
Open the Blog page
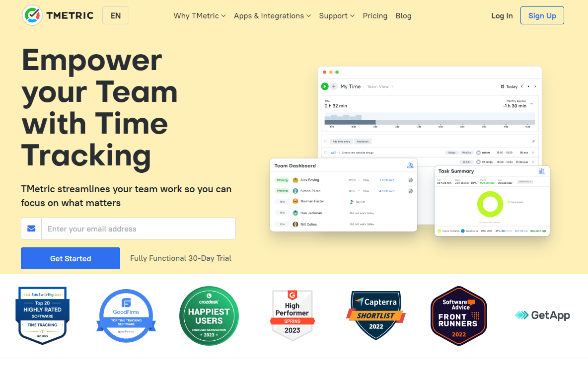coord(403,16)
